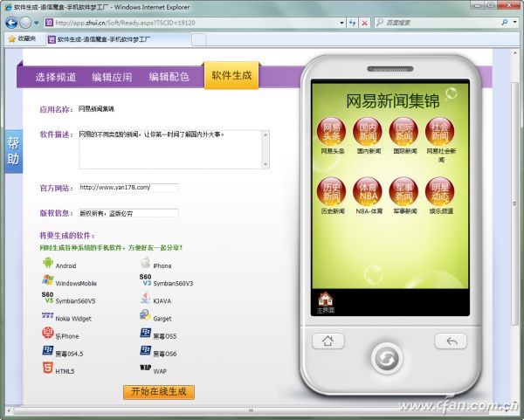
Task: Open recent pages dropdown arrow
Action: (36, 23)
